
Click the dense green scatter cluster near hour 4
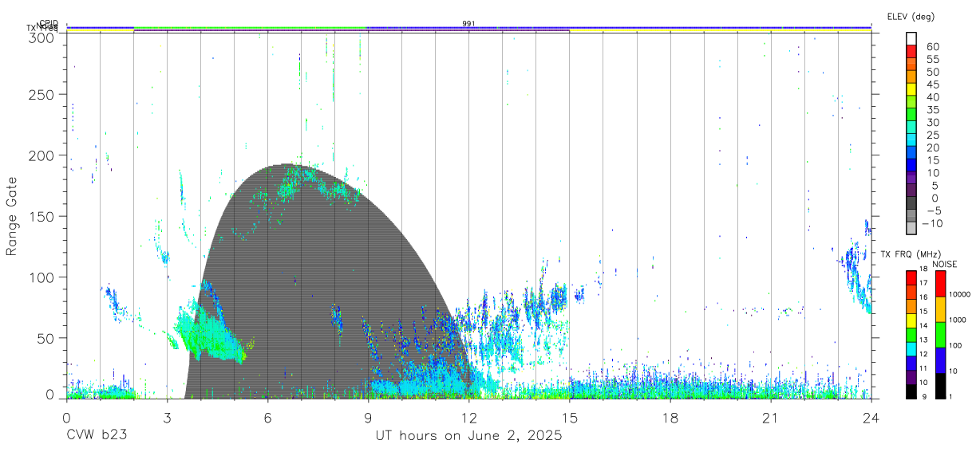(x=209, y=333)
